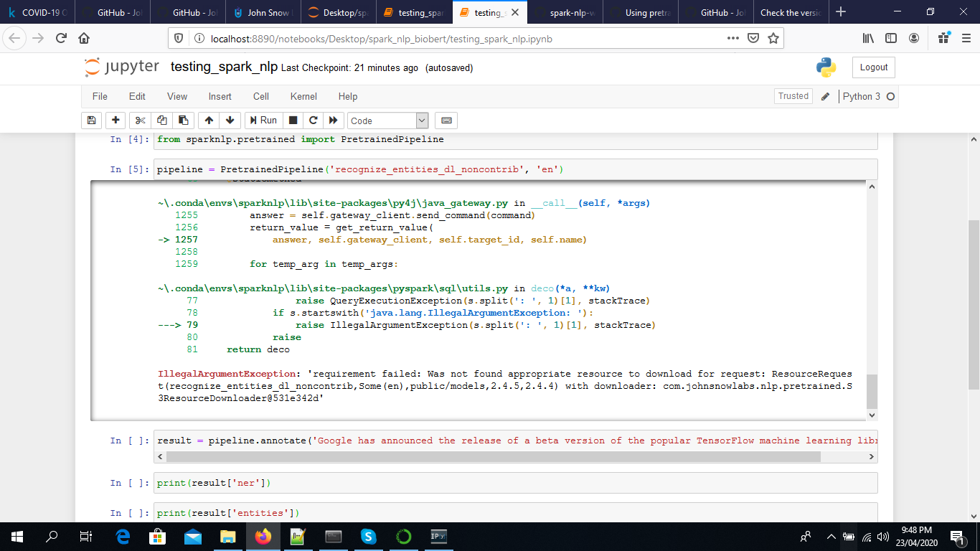This screenshot has width=980, height=551.
Task: Switch to the John Snow tab
Action: (x=263, y=12)
